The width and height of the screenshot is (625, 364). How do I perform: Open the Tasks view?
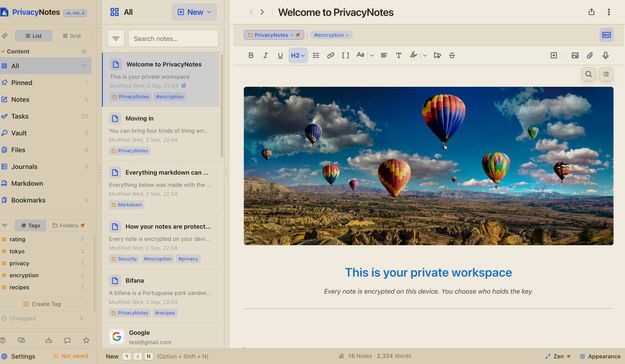tap(45, 116)
